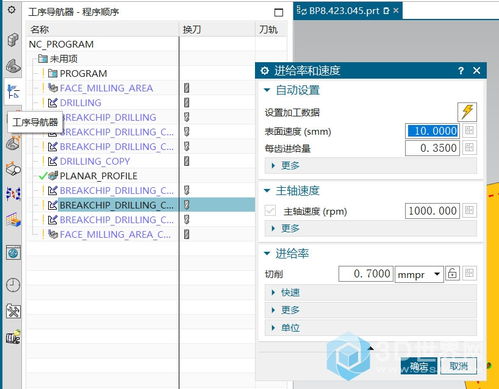Image resolution: width=499 pixels, height=389 pixels.
Task: Open the Machine Tool Navigator sidebar icon
Action: [13, 144]
